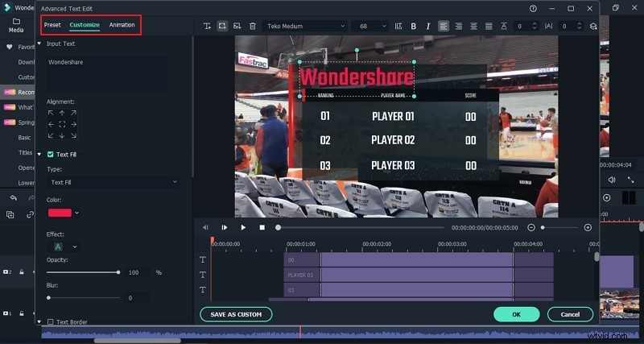Screen dimensions: 644x344
Task: Switch to the Preset tab
Action: coord(52,25)
